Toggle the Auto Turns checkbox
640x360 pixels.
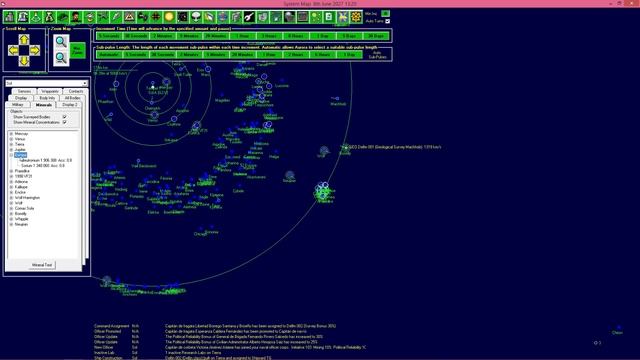pyautogui.click(x=387, y=21)
